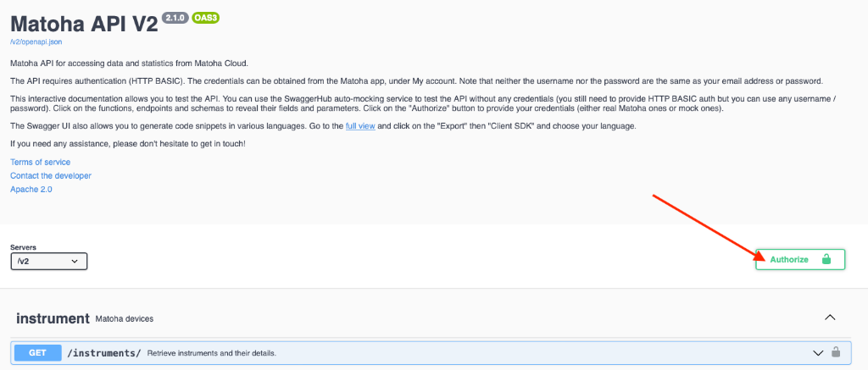
Task: Expand the GET /instruments/ endpoint arrow
Action: tap(818, 352)
